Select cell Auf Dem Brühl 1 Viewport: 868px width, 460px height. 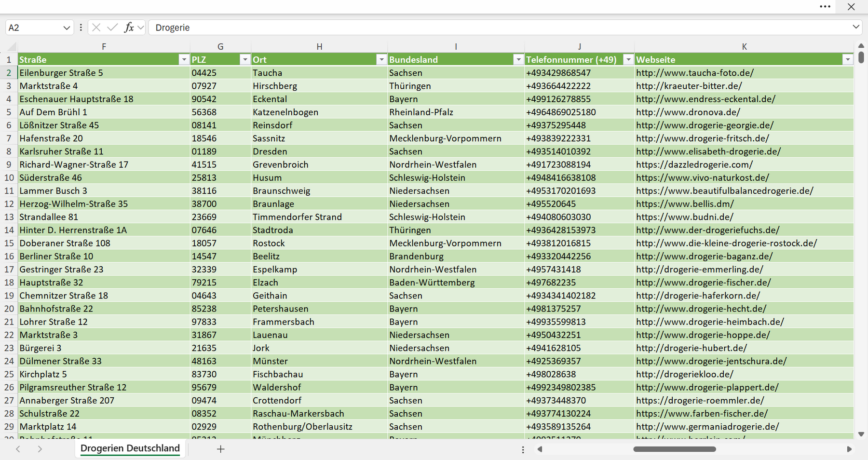(104, 112)
